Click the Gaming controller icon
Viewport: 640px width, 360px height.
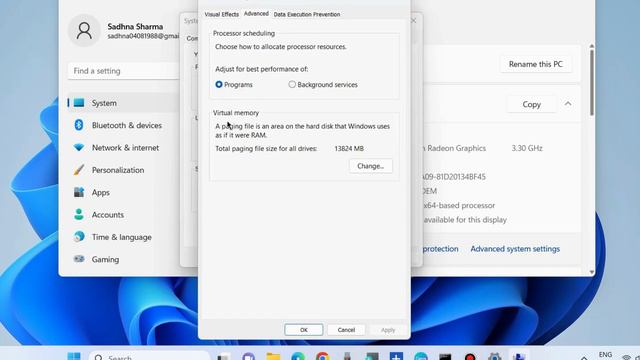[x=79, y=259]
